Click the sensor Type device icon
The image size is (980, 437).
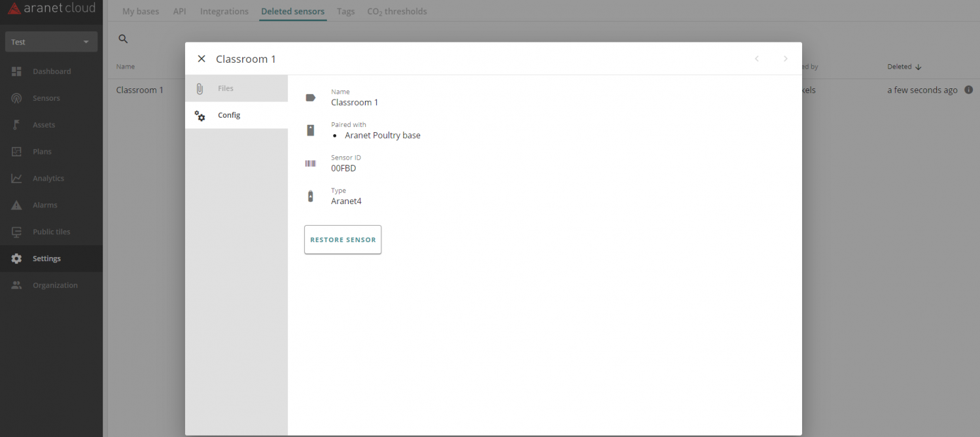(x=311, y=196)
